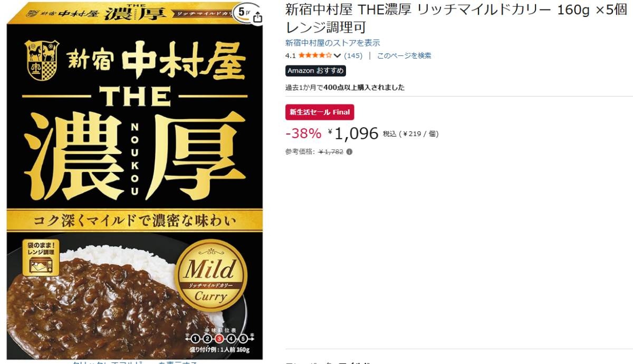Click the orange star rating icons
The image size is (633, 364).
coord(315,55)
